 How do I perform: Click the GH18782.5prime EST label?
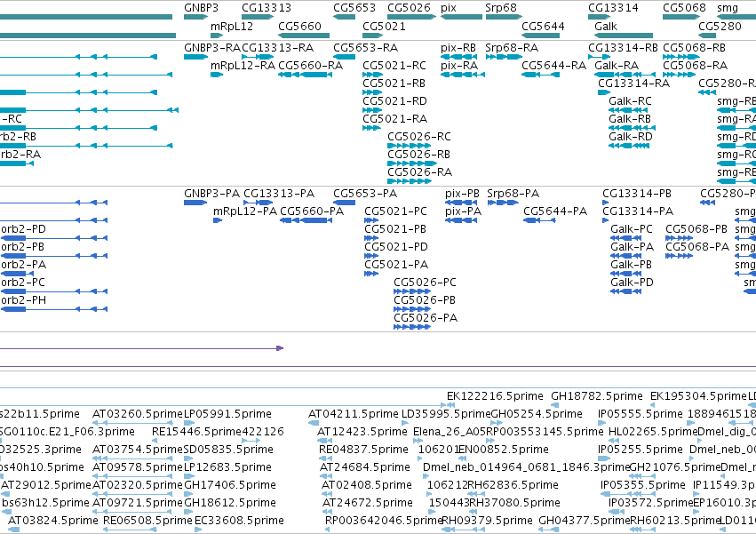click(x=597, y=396)
